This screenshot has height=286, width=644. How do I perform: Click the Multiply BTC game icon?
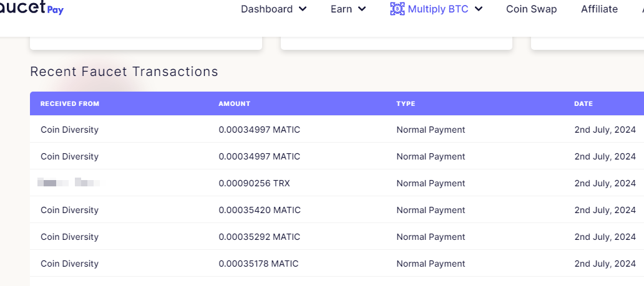pyautogui.click(x=397, y=9)
